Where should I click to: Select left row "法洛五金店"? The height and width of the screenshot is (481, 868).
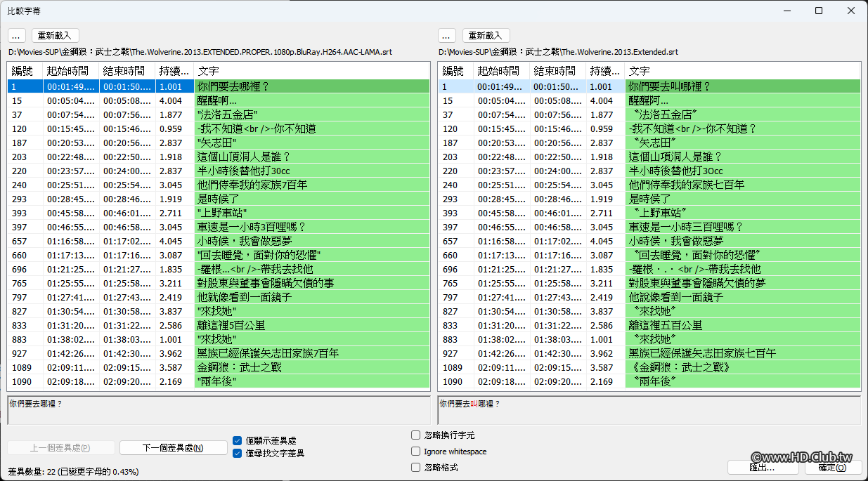point(219,114)
